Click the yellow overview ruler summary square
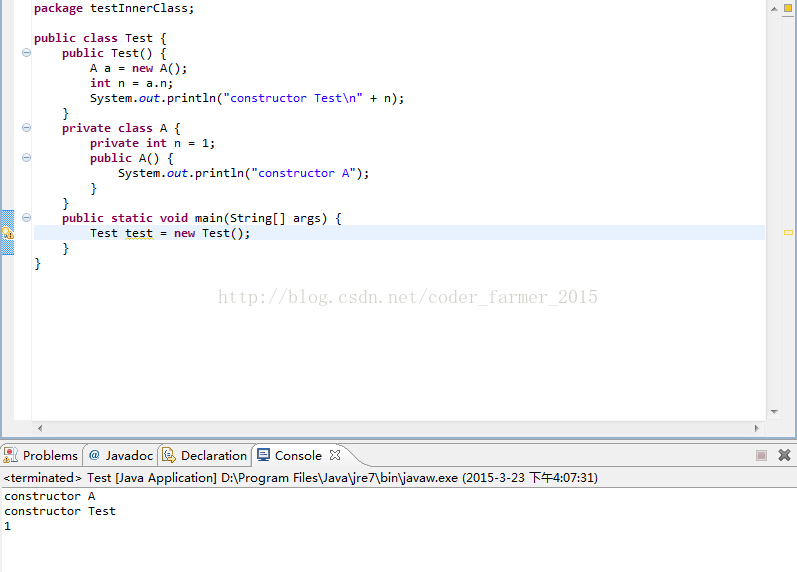 788,8
